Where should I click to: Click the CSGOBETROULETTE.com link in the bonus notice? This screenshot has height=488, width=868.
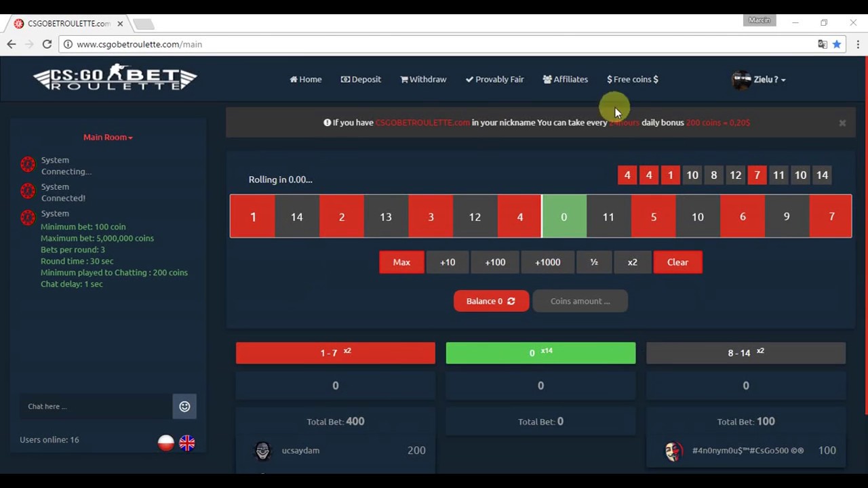coord(422,123)
